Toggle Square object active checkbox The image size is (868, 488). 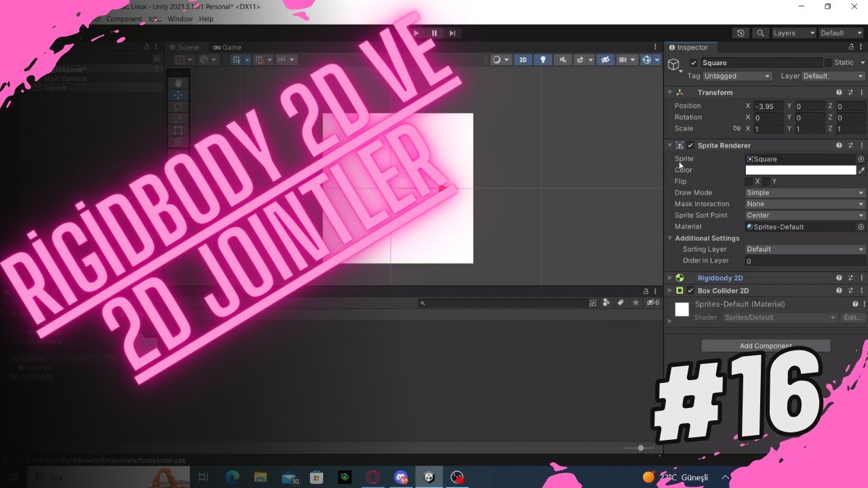point(693,62)
